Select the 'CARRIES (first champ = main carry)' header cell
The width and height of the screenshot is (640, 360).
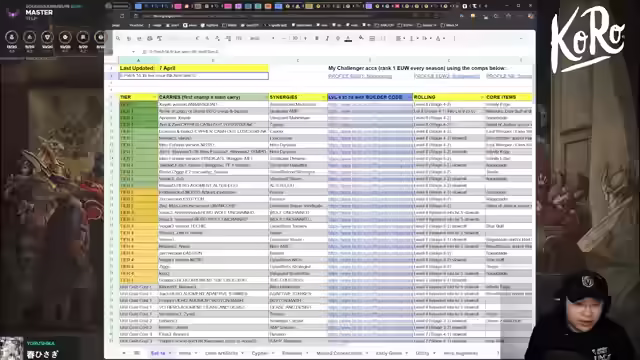[213, 97]
